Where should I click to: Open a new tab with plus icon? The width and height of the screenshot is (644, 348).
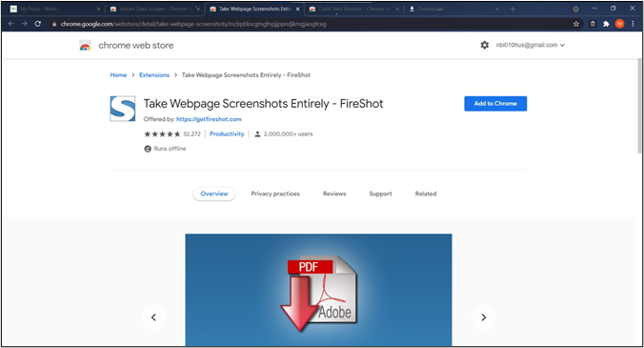click(x=513, y=9)
